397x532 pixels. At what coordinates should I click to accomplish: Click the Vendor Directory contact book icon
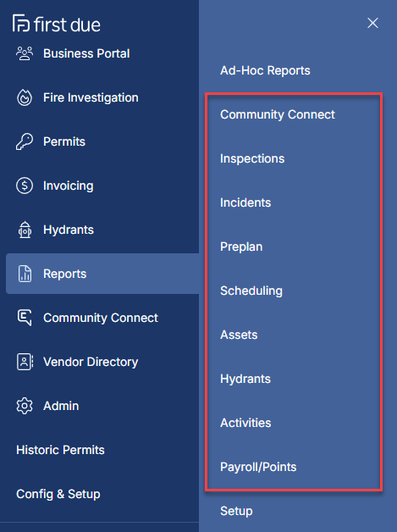25,362
